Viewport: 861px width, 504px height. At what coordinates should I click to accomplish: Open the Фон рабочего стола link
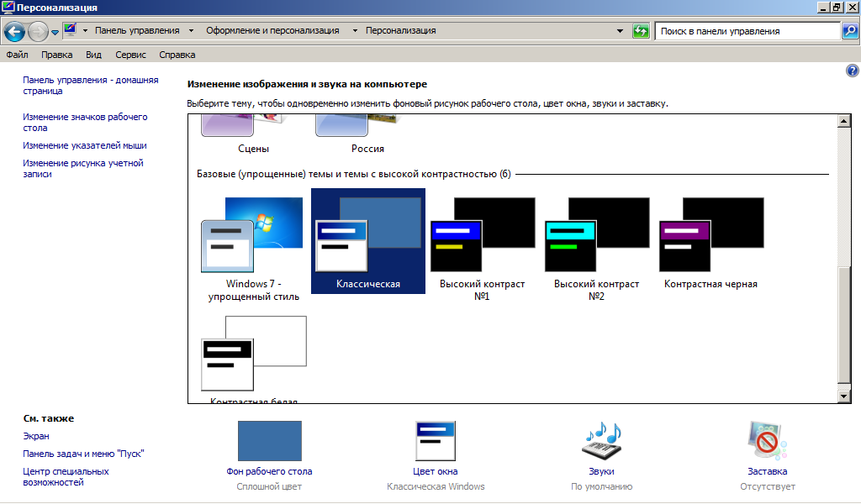pos(269,471)
